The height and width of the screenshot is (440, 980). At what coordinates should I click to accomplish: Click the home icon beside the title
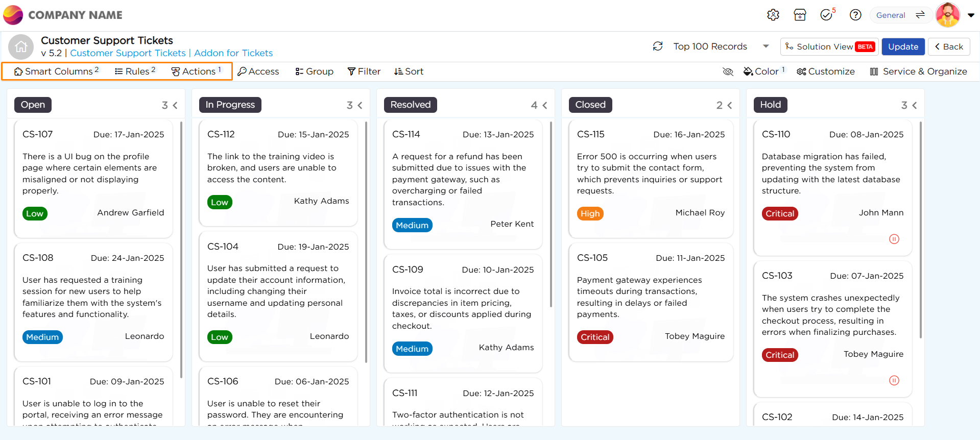[21, 47]
